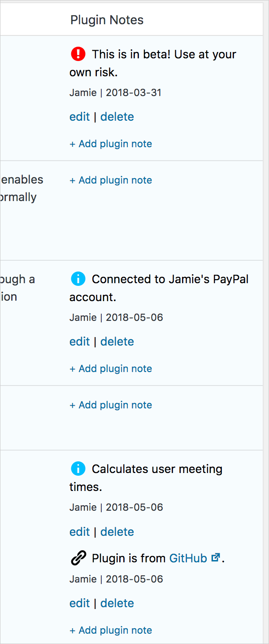This screenshot has width=269, height=644.
Task: Delete the user meeting times note
Action: click(x=117, y=532)
